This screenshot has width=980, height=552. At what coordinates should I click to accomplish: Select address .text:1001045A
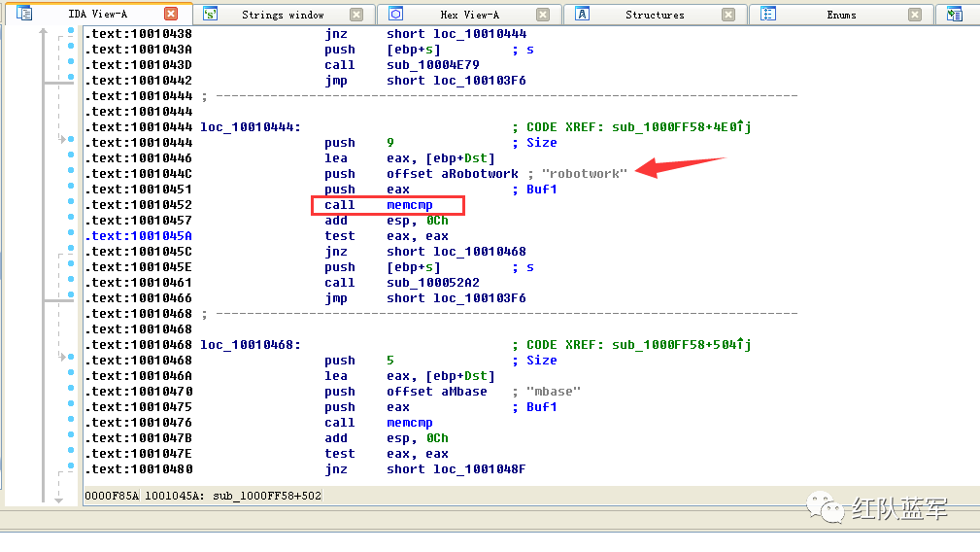139,236
